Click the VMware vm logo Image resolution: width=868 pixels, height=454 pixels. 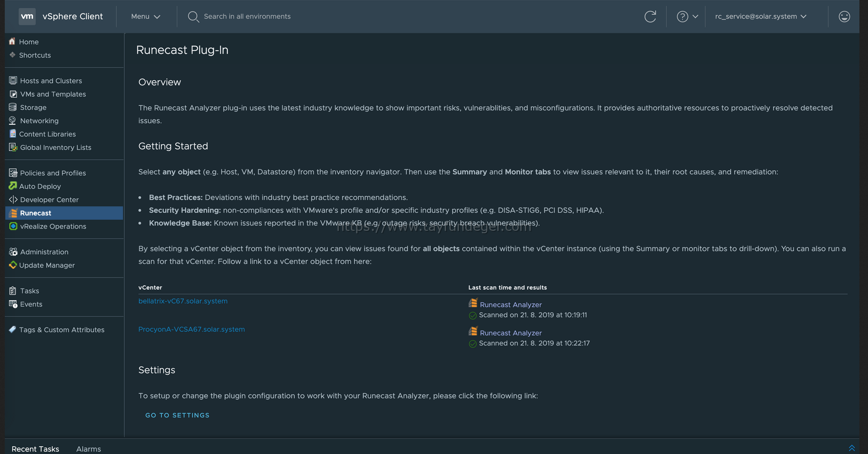click(27, 16)
